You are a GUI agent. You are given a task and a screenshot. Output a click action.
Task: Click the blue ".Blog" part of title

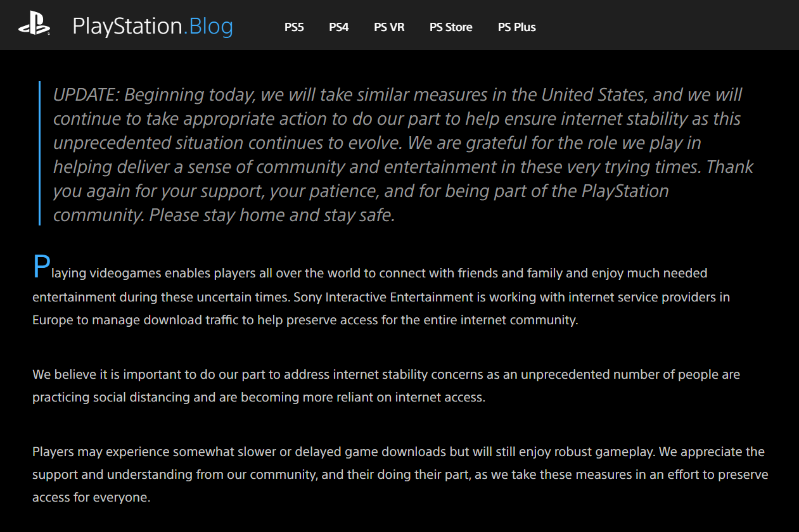tap(208, 27)
